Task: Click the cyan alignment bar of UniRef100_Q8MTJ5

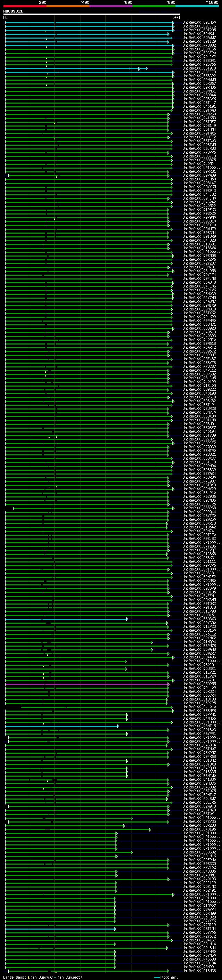Action: tap(62, 726)
